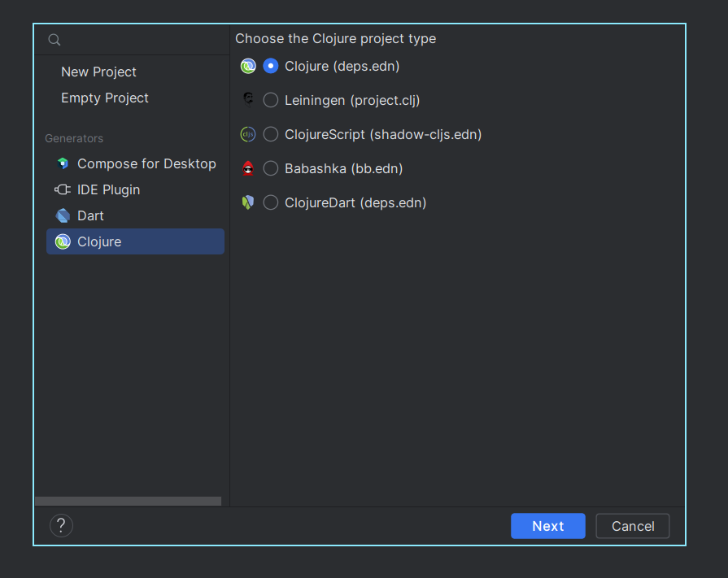Click the Clojure deps.edn logo icon
This screenshot has width=728, height=578.
tap(248, 67)
